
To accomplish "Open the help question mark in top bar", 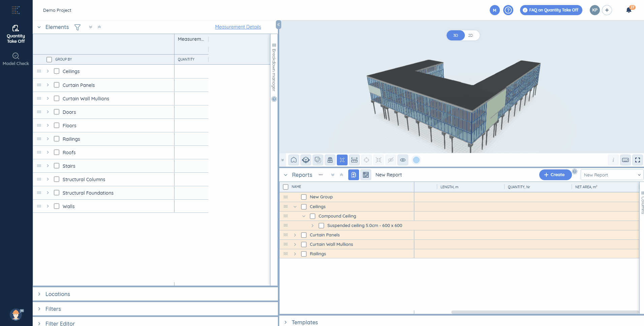I will pos(508,10).
